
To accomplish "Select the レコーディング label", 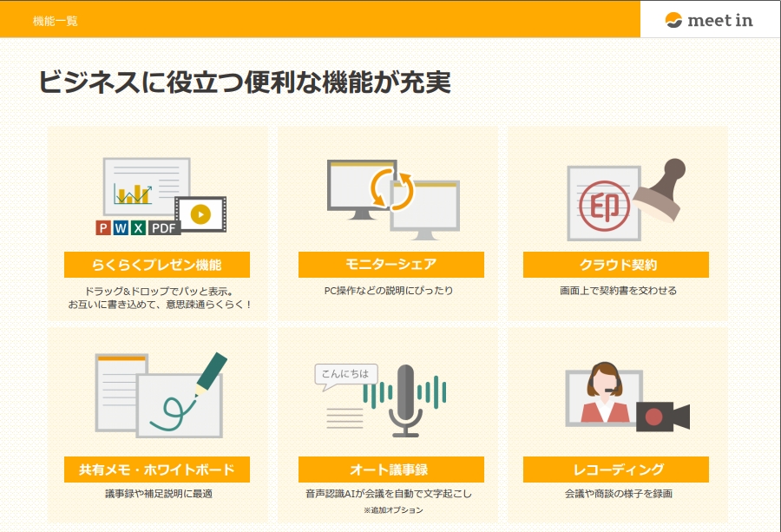I will pyautogui.click(x=615, y=470).
